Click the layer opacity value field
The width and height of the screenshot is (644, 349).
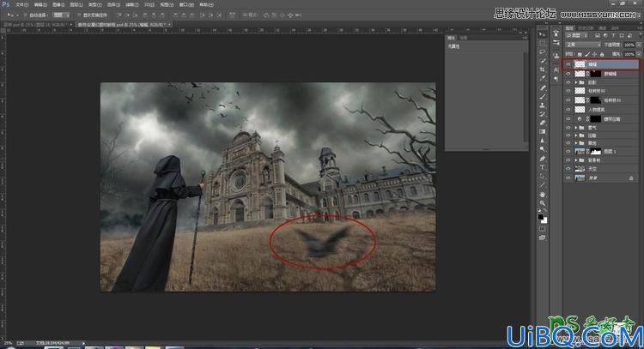click(629, 45)
